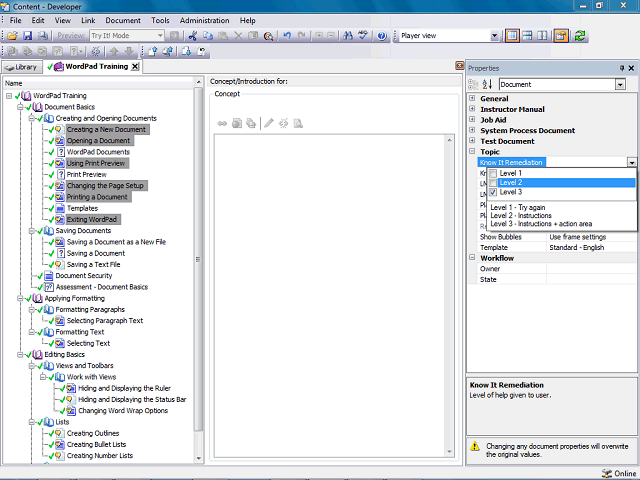Toggle the Properties pane toolbar icon
Image resolution: width=640 pixels, height=480 pixels.
click(561, 36)
